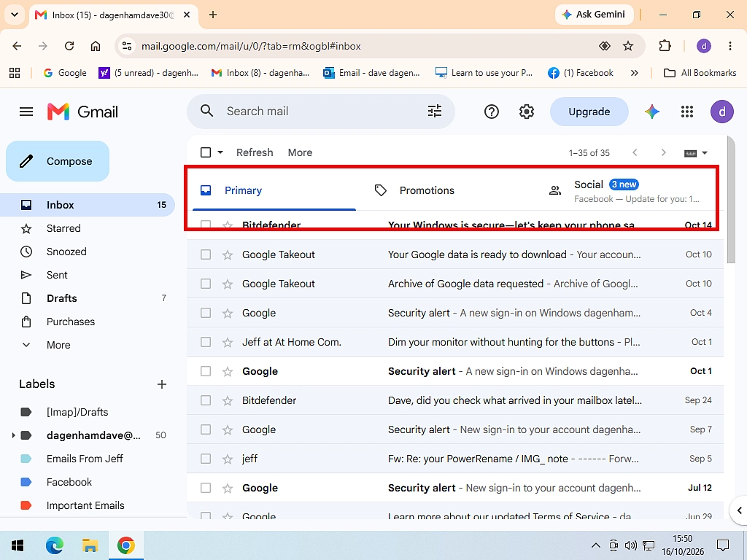Select the Jeff at At Home Com. email
This screenshot has height=560, width=747.
click(x=205, y=343)
